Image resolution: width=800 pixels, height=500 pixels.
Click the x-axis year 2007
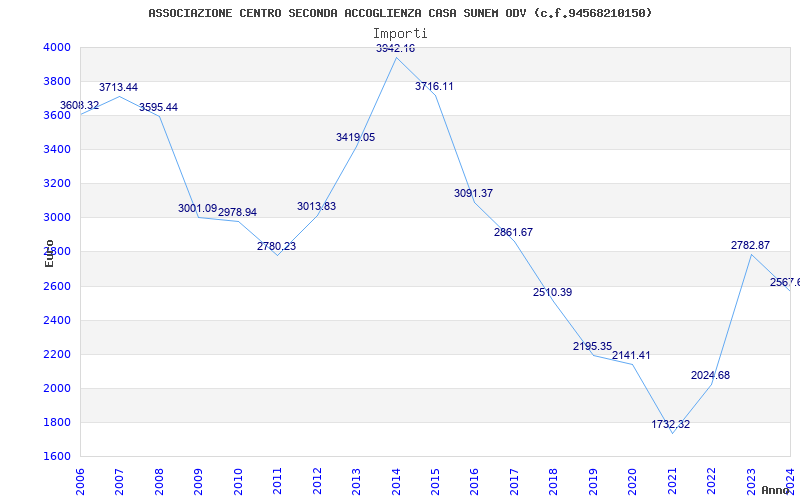coord(119,482)
